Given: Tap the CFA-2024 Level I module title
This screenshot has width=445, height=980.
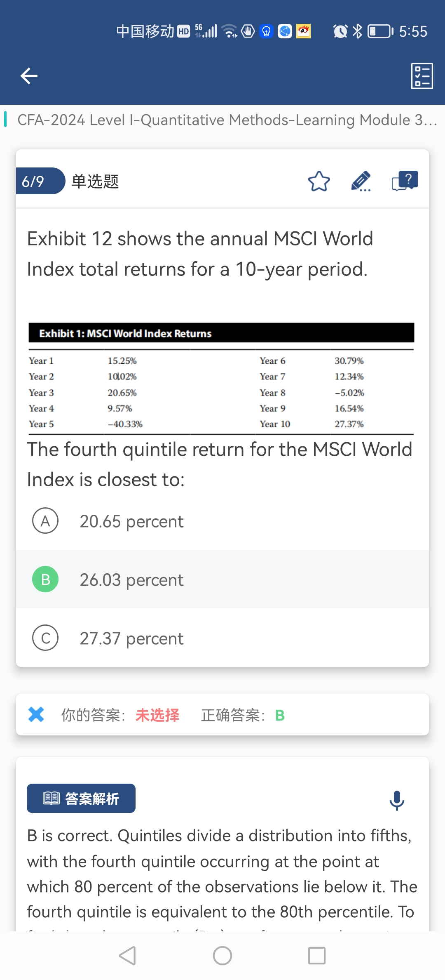Looking at the screenshot, I should pos(227,120).
